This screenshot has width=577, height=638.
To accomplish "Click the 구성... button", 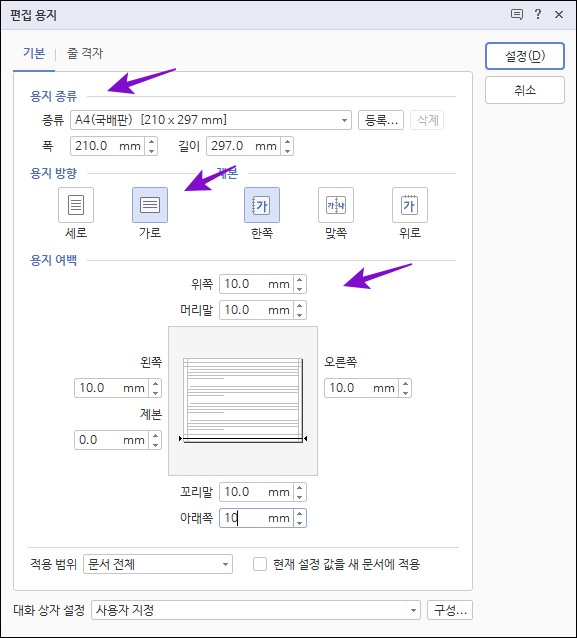I will [450, 610].
